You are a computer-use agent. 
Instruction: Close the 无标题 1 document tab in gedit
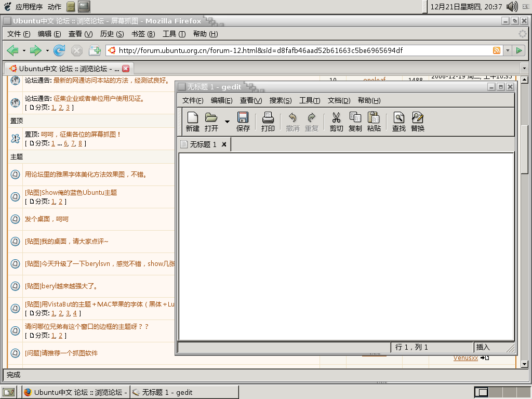(224, 144)
